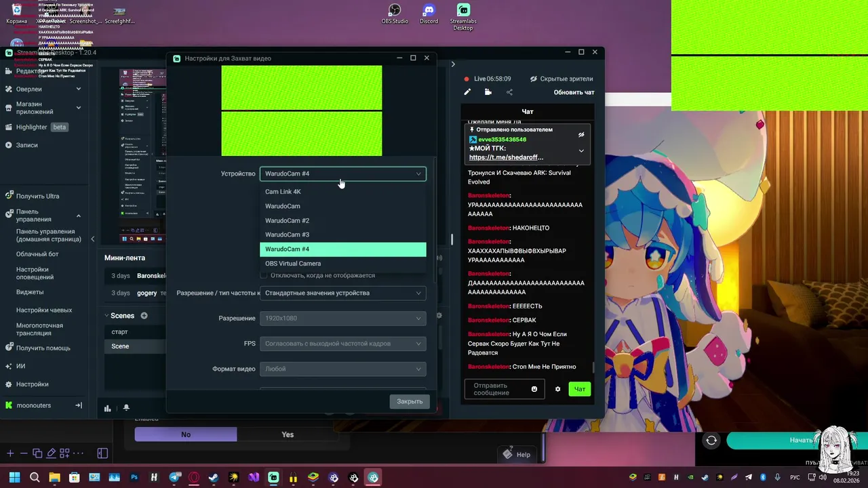Click the notifications bell icon
This screenshot has height=488, width=868.
pyautogui.click(x=126, y=407)
